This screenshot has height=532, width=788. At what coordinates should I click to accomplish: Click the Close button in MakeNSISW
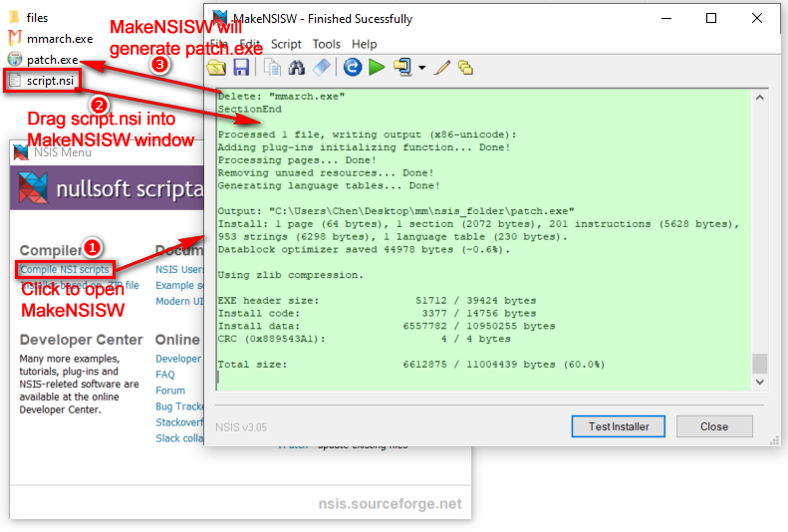(714, 426)
